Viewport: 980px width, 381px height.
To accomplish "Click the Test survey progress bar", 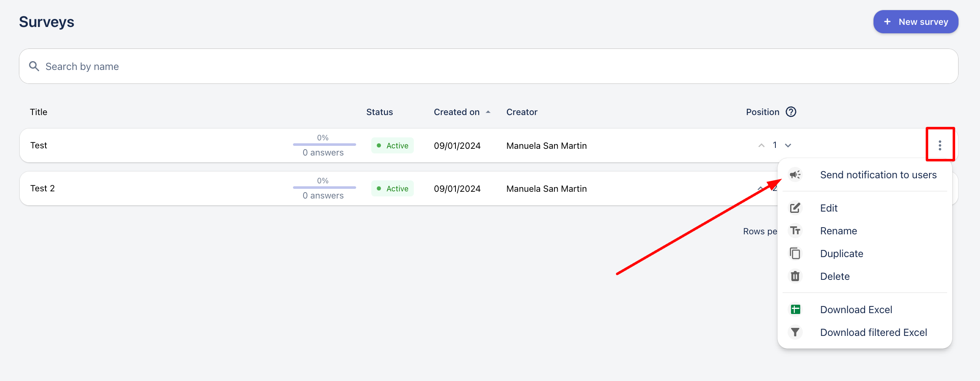I will coord(324,145).
